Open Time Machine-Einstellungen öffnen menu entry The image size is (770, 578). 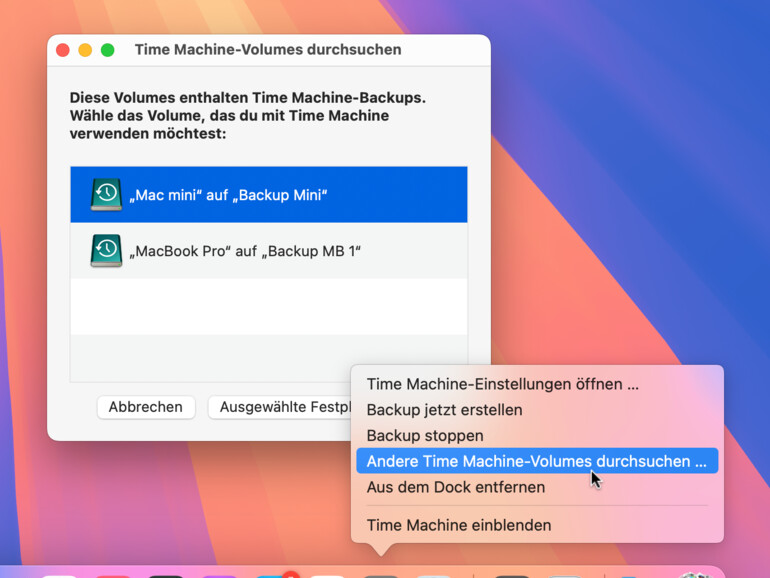click(x=537, y=384)
